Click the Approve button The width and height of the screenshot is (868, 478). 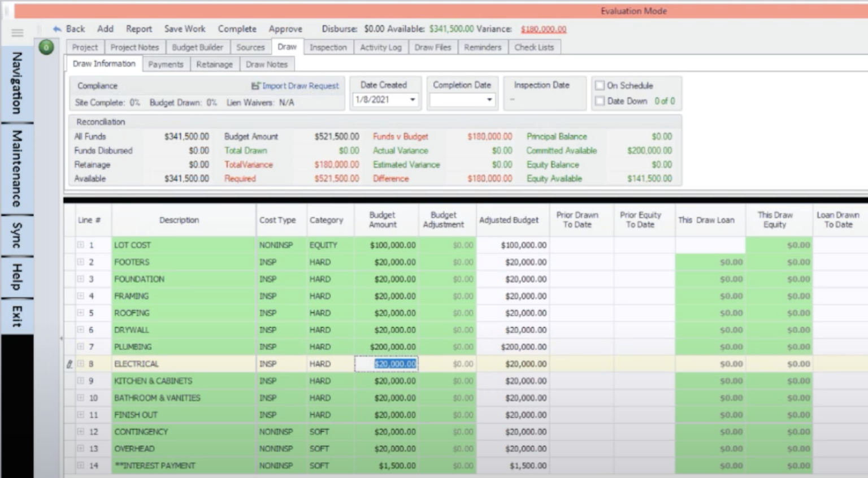[x=285, y=29]
